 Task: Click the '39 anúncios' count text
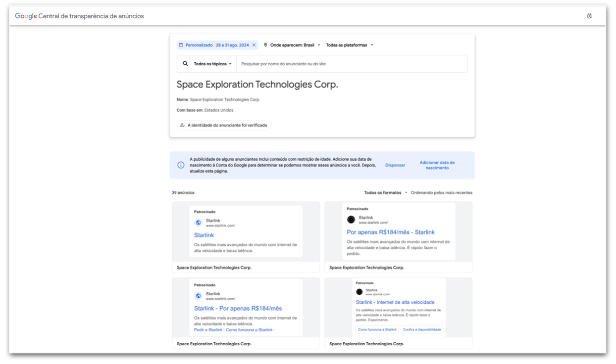[x=183, y=193]
